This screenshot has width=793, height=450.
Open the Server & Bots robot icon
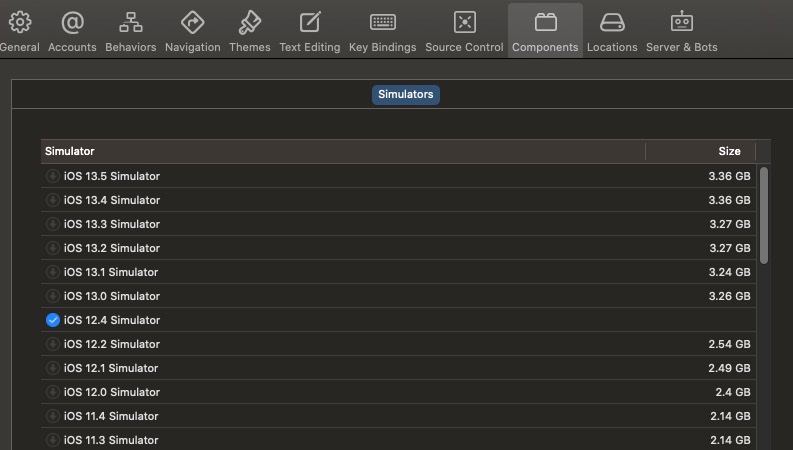(682, 21)
